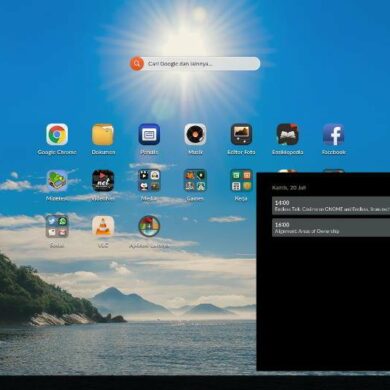Image resolution: width=390 pixels, height=390 pixels.
Task: Launch the Facebook app icon
Action: [x=333, y=134]
